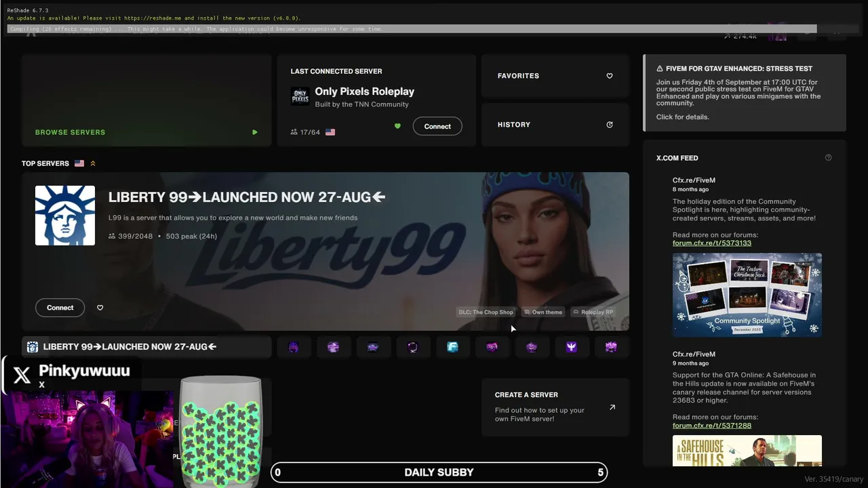The height and width of the screenshot is (488, 868).
Task: Select the last server icon in the strip
Action: tap(611, 347)
